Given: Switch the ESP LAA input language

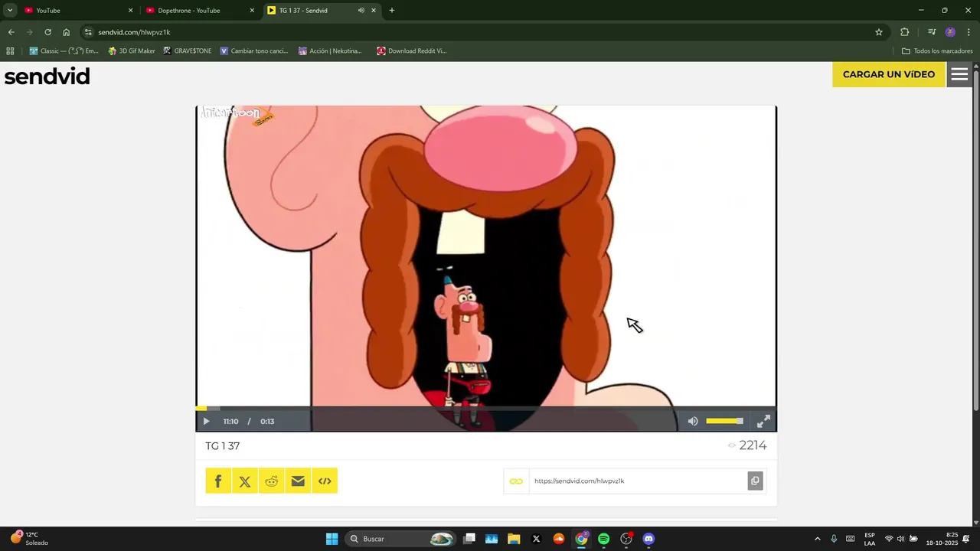Looking at the screenshot, I should 870,539.
